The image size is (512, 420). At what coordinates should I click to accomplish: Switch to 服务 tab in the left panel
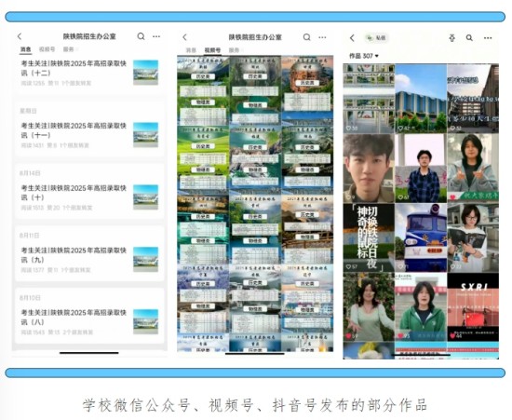click(68, 49)
